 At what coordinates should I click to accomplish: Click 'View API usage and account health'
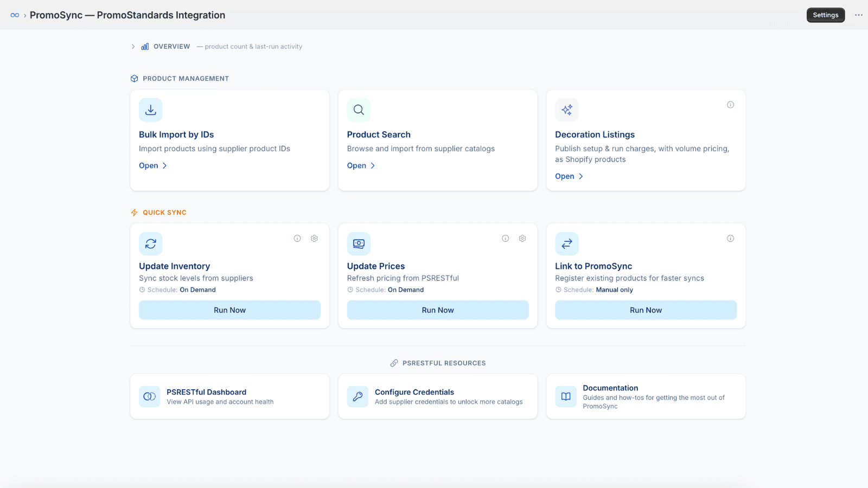(x=220, y=402)
